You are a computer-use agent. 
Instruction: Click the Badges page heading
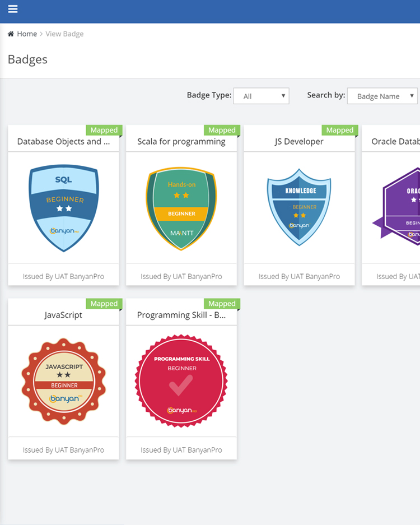pos(27,59)
